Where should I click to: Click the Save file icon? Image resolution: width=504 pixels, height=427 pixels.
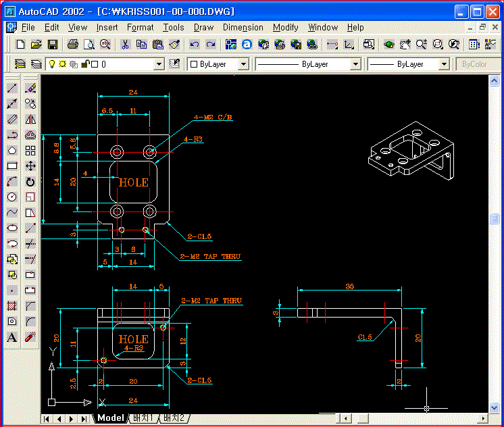coord(52,45)
